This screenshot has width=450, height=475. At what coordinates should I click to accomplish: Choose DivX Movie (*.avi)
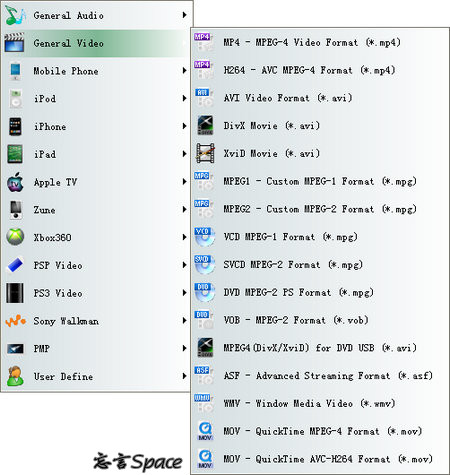[320, 126]
